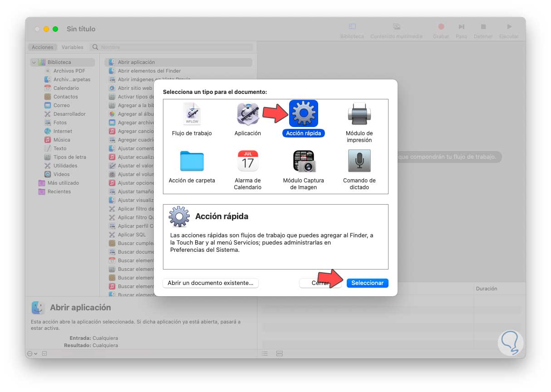Focus the Nombre search field
The width and height of the screenshot is (551, 392).
(x=172, y=47)
